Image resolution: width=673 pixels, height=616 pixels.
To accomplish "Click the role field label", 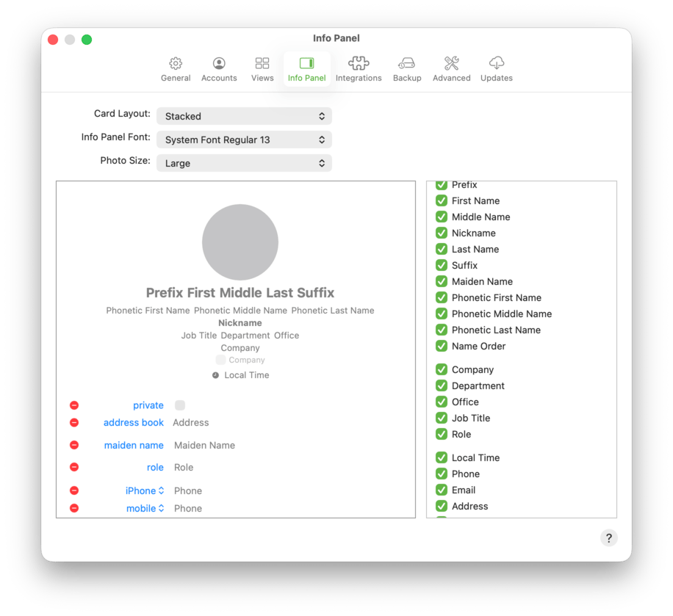I will click(155, 468).
